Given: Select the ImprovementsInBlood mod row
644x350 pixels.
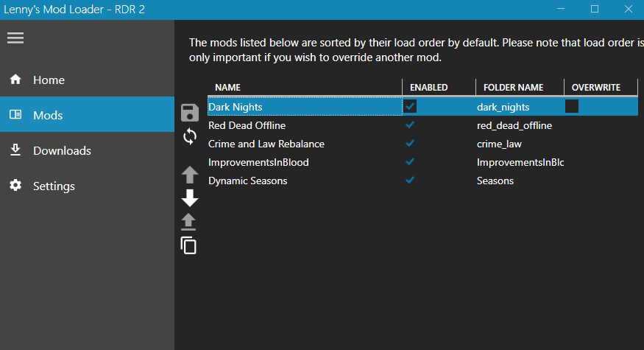Looking at the screenshot, I should tap(258, 162).
